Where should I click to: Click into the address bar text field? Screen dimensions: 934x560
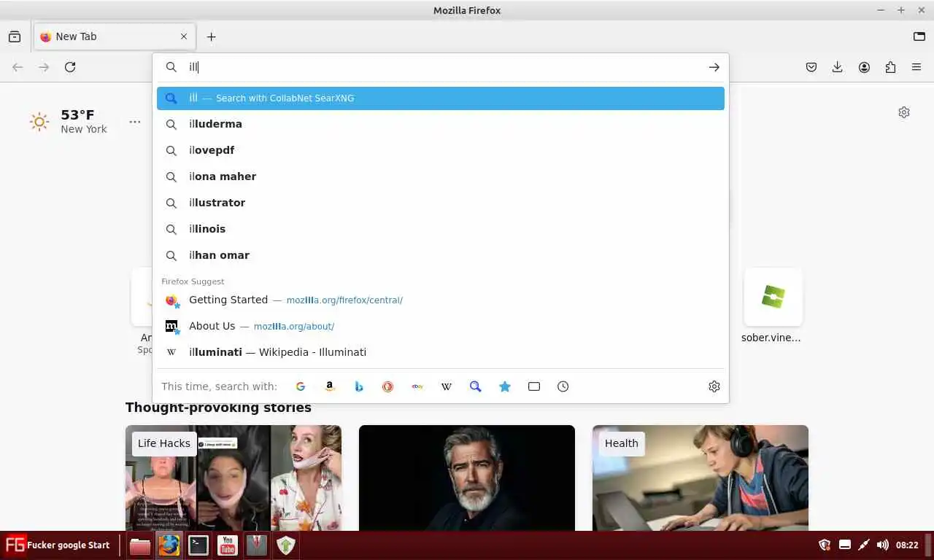point(441,67)
